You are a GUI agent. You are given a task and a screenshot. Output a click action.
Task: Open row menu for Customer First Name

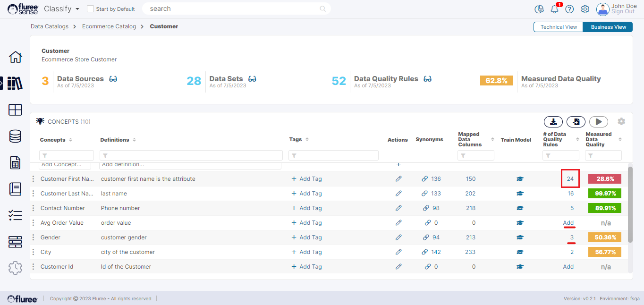[33, 179]
